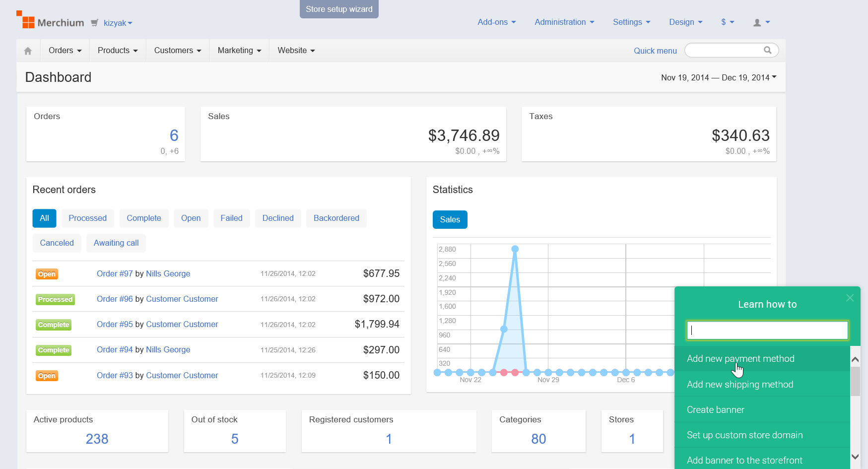
Task: Click the shopping cart storefront icon
Action: 94,23
